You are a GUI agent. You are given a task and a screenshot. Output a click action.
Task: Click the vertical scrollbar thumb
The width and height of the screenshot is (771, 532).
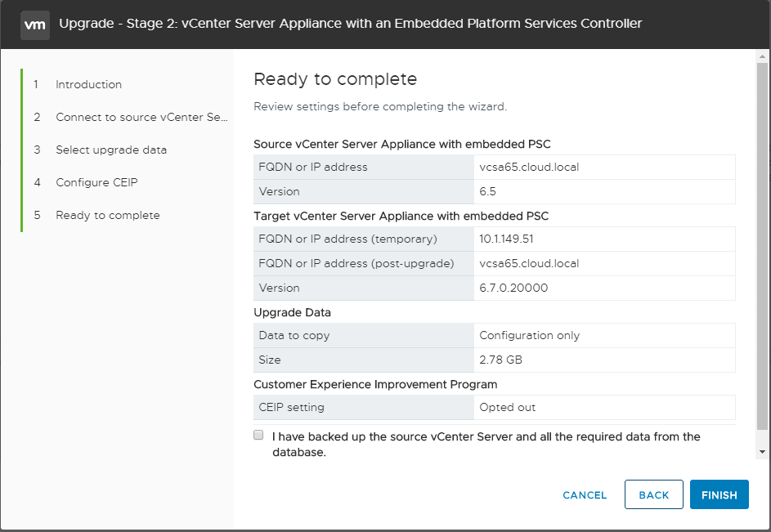click(762, 246)
